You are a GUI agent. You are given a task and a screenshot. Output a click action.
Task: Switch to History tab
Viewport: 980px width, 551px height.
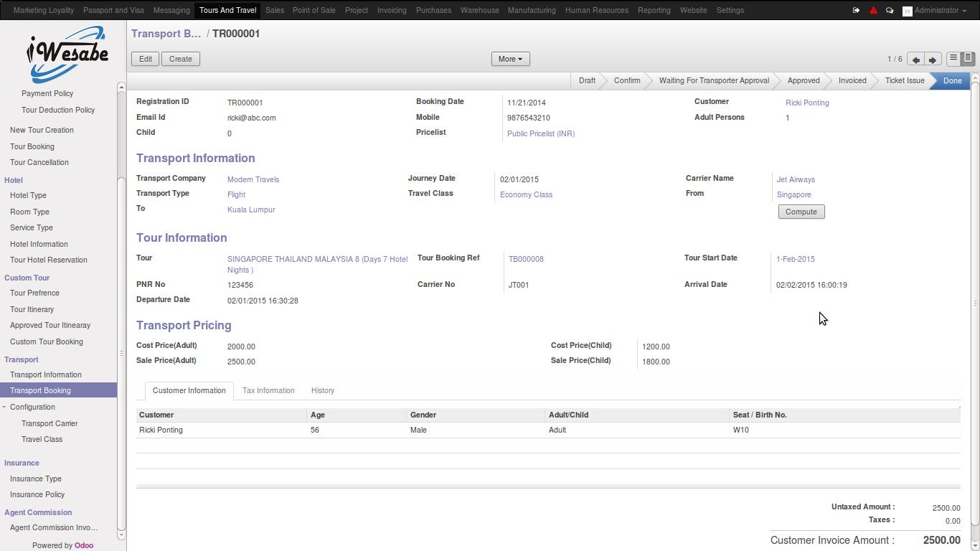(x=323, y=391)
